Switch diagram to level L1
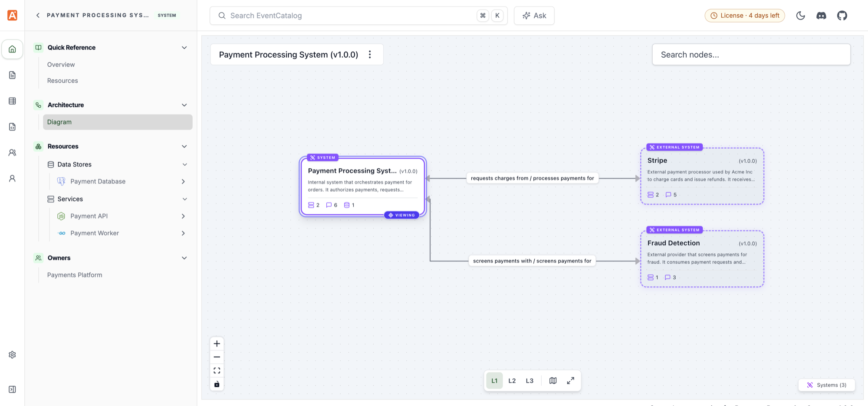The height and width of the screenshot is (406, 868). [x=494, y=380]
